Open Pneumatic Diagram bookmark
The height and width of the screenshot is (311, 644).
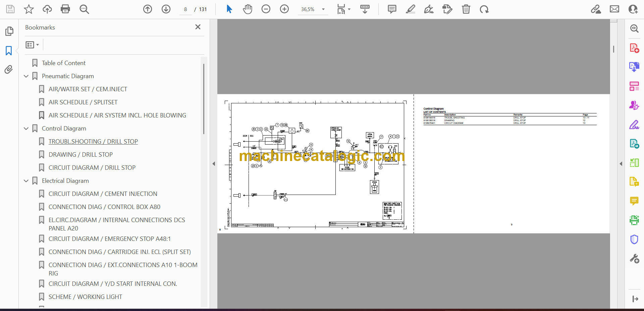(68, 76)
